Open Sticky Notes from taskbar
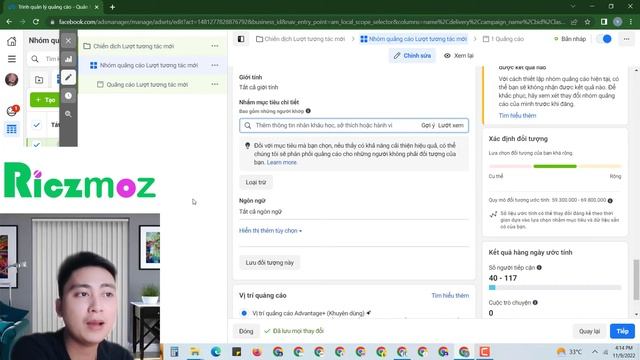The width and height of the screenshot is (640, 360). pos(236,351)
